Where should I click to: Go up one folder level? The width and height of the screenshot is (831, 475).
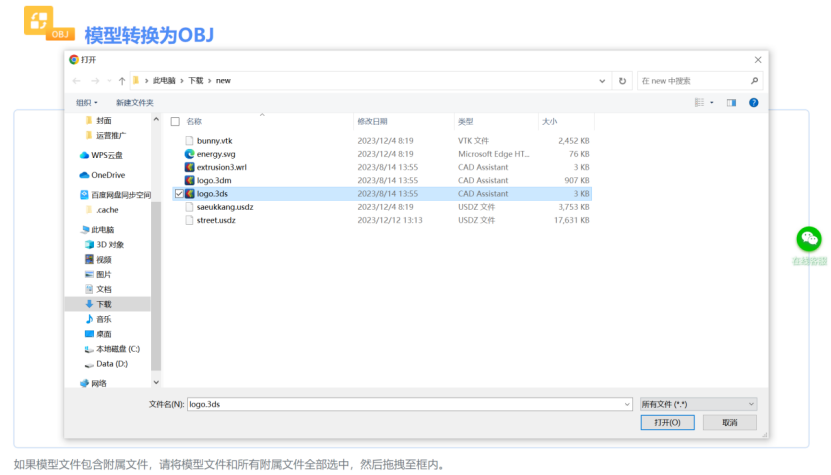tap(122, 81)
